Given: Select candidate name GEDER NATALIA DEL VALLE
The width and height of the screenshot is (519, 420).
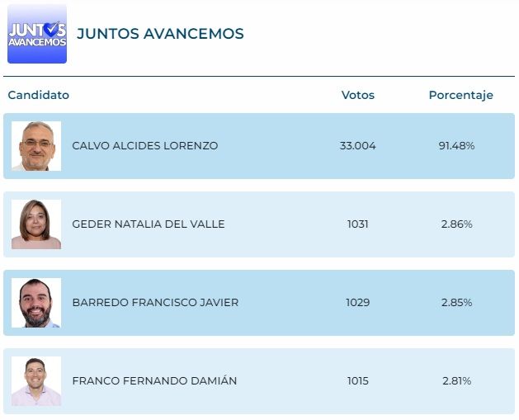Looking at the screenshot, I should pyautogui.click(x=149, y=224).
